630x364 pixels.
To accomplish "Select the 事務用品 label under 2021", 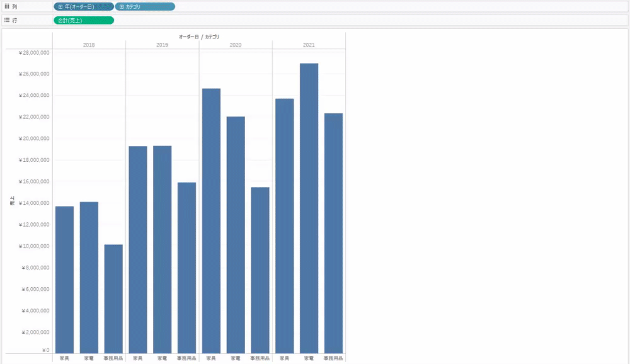I will tap(333, 358).
